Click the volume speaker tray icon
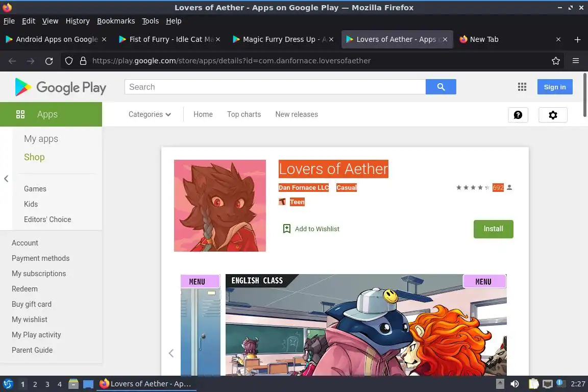The width and height of the screenshot is (588, 392). [x=514, y=384]
